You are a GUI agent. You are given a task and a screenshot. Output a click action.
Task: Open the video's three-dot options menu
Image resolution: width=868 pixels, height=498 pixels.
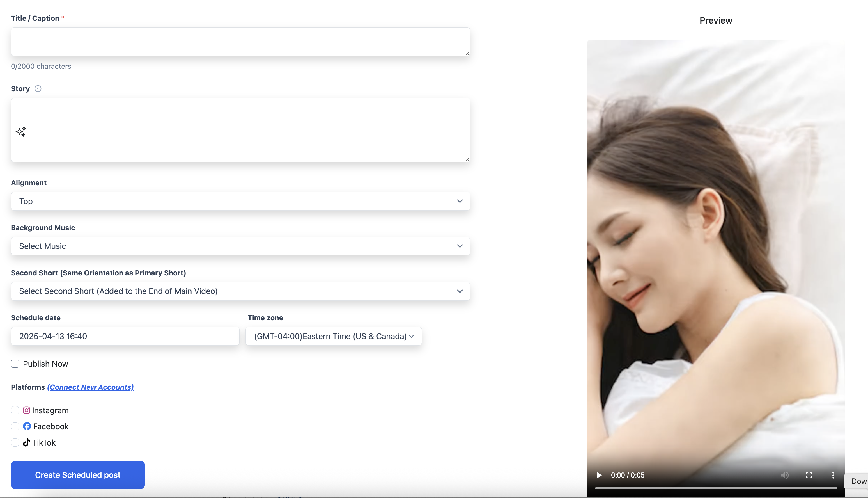point(833,475)
